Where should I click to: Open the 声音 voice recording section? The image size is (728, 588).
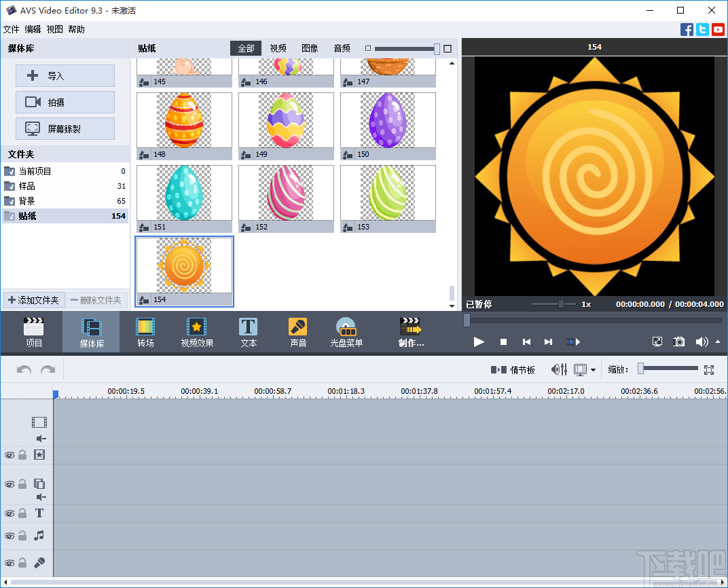point(297,332)
